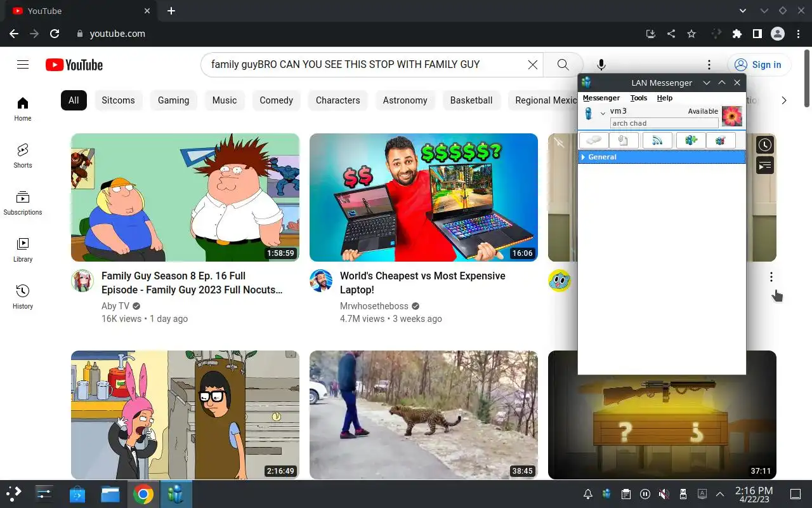This screenshot has height=508, width=812.
Task: Click the public chat icon in LAN Messenger toolbar
Action: 721,141
